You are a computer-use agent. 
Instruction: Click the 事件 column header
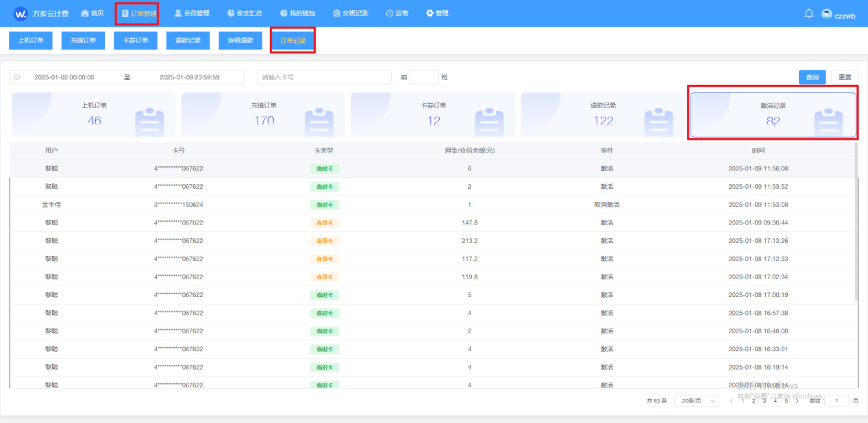606,150
